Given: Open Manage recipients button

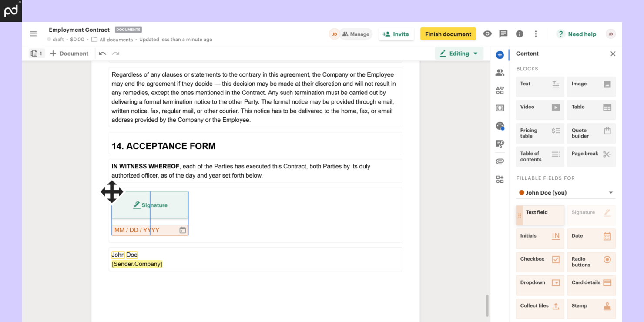Looking at the screenshot, I should pos(356,34).
